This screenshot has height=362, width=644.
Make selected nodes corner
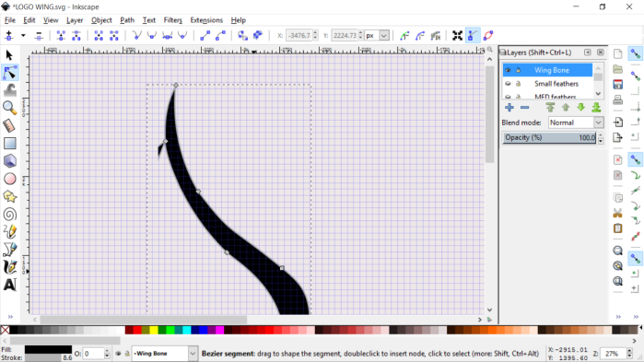[136, 36]
